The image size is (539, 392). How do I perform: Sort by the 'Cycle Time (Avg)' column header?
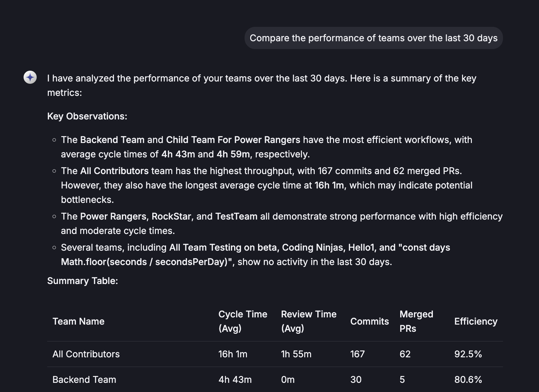pos(243,321)
